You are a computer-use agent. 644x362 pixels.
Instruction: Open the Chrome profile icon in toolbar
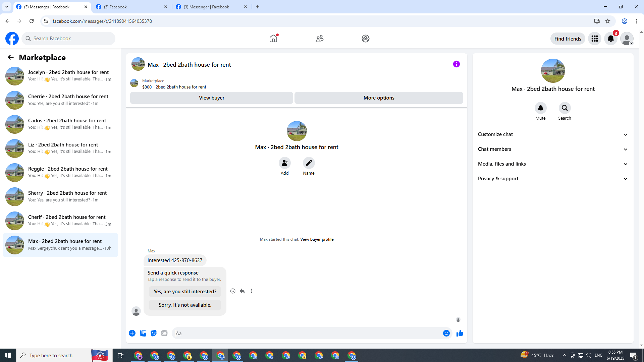coord(625,21)
